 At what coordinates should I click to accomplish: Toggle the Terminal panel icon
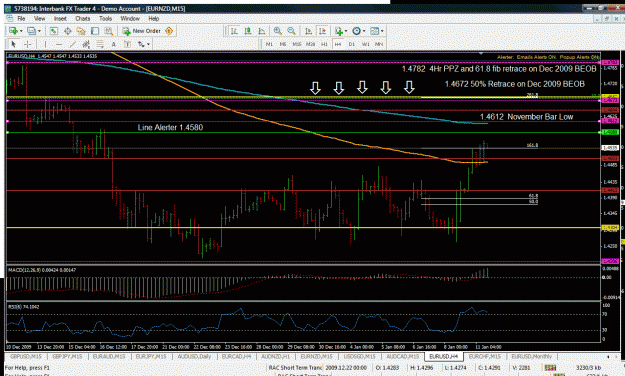(95, 31)
